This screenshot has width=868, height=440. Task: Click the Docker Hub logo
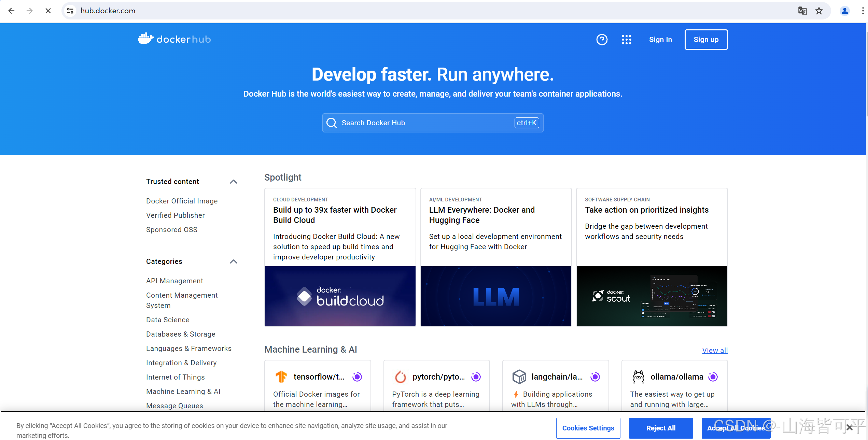pos(174,39)
